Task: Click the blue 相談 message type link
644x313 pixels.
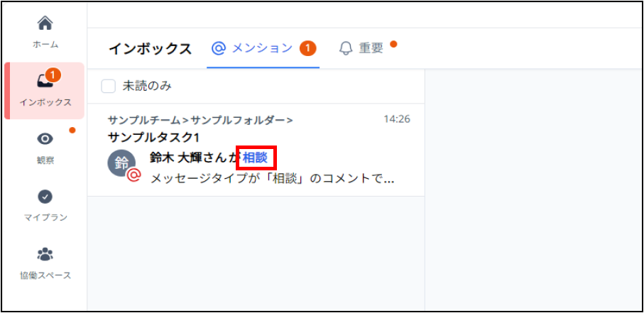Action: click(255, 158)
